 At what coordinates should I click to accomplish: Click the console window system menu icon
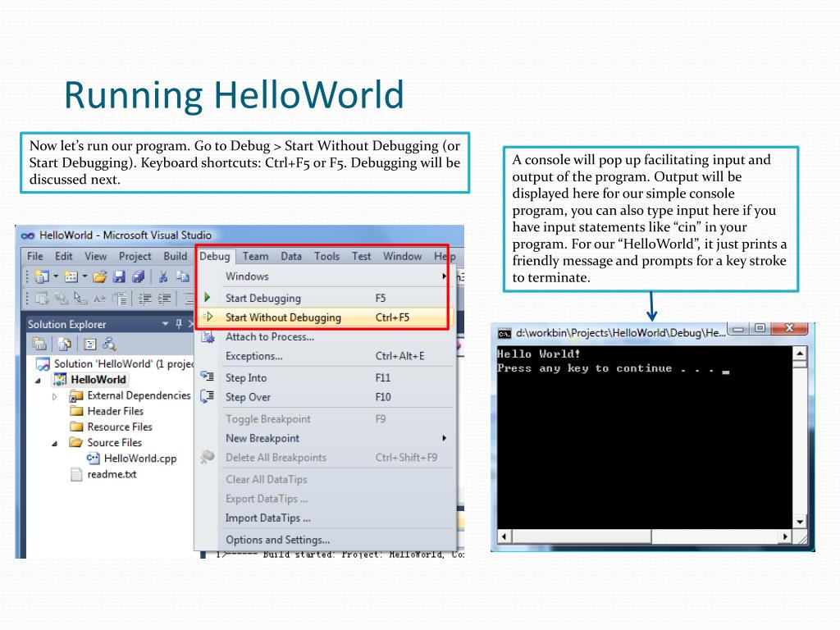504,333
